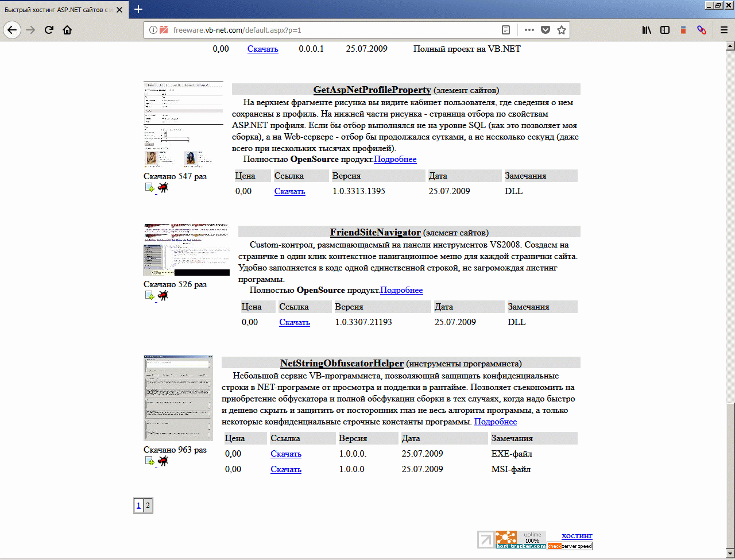The height and width of the screenshot is (560, 735).
Task: Click the version 1.0.3307.21193 cell
Action: click(x=363, y=322)
